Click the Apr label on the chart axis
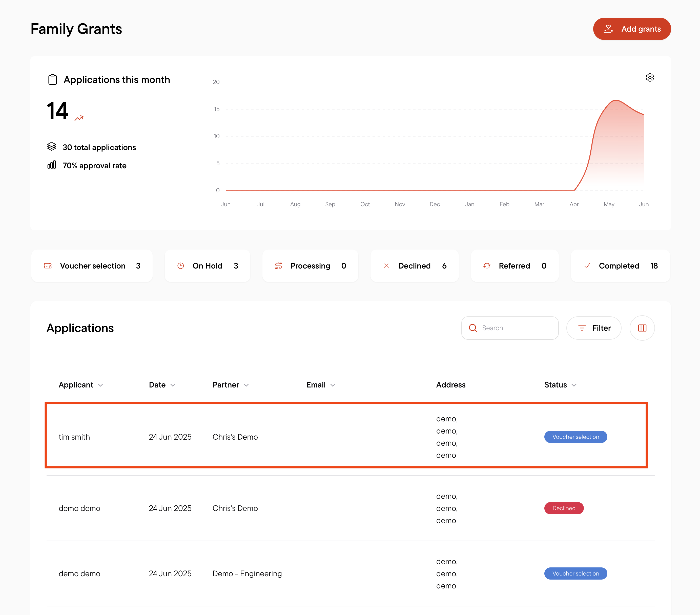The height and width of the screenshot is (615, 700). (x=574, y=204)
